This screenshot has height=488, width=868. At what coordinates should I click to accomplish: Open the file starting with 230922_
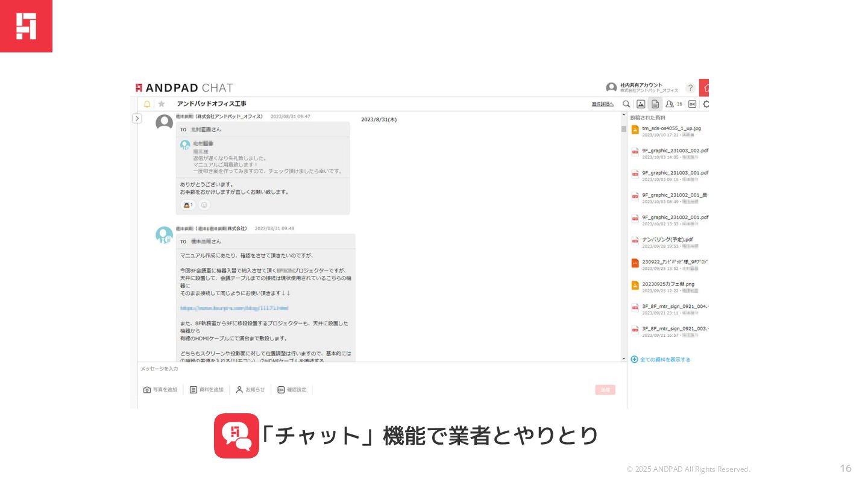(675, 262)
